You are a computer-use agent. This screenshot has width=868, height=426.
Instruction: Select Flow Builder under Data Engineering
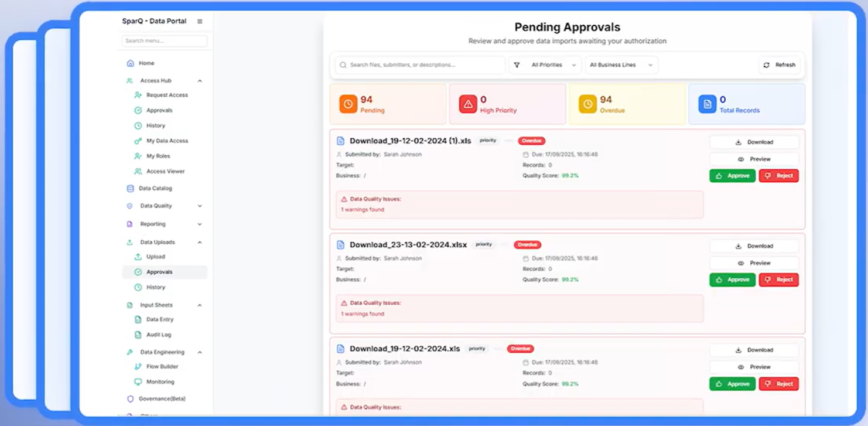[x=162, y=367]
